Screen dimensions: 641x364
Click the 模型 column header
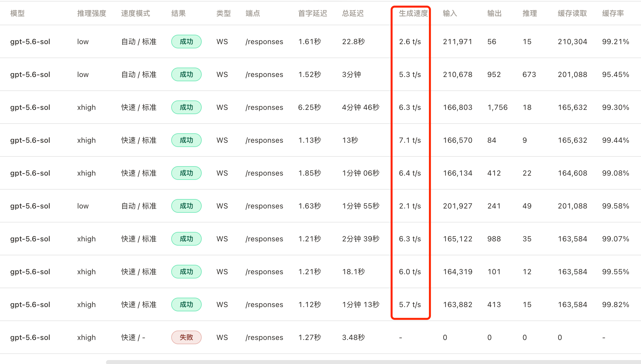[17, 13]
